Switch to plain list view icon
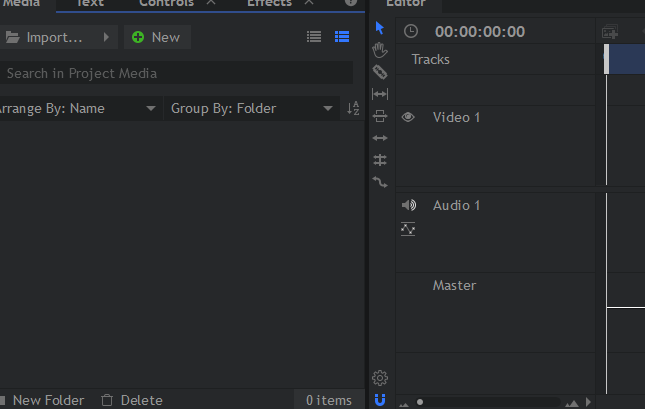645x409 pixels. (314, 37)
